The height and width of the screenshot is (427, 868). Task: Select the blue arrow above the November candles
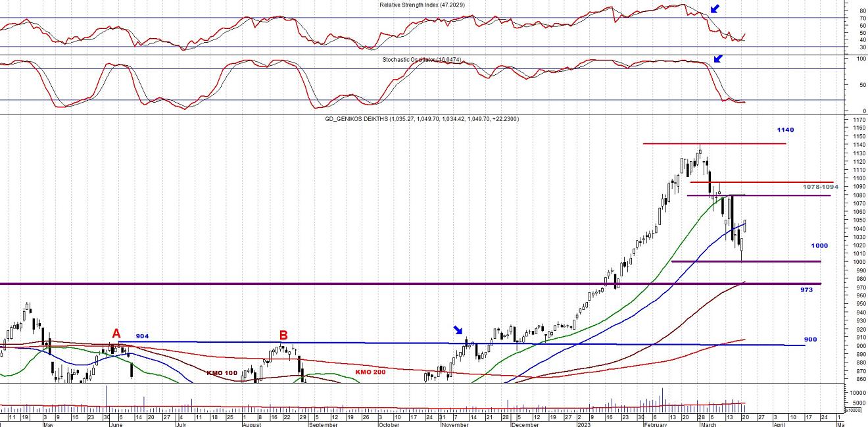click(458, 330)
